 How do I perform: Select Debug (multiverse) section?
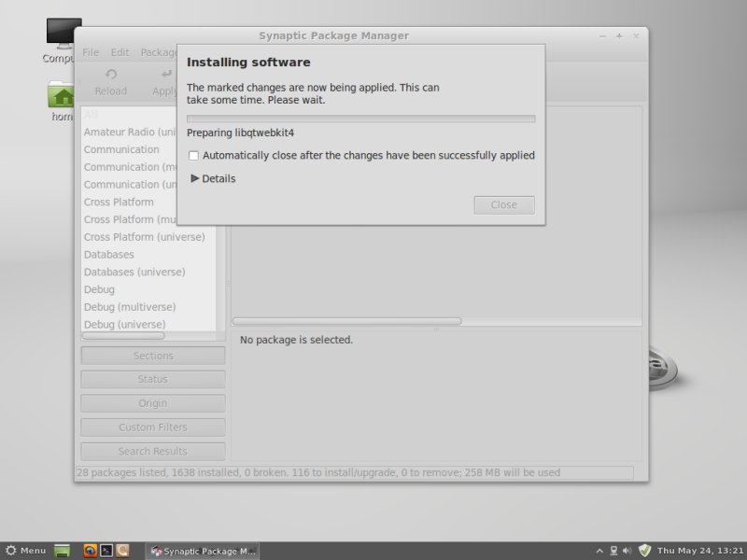tap(130, 307)
